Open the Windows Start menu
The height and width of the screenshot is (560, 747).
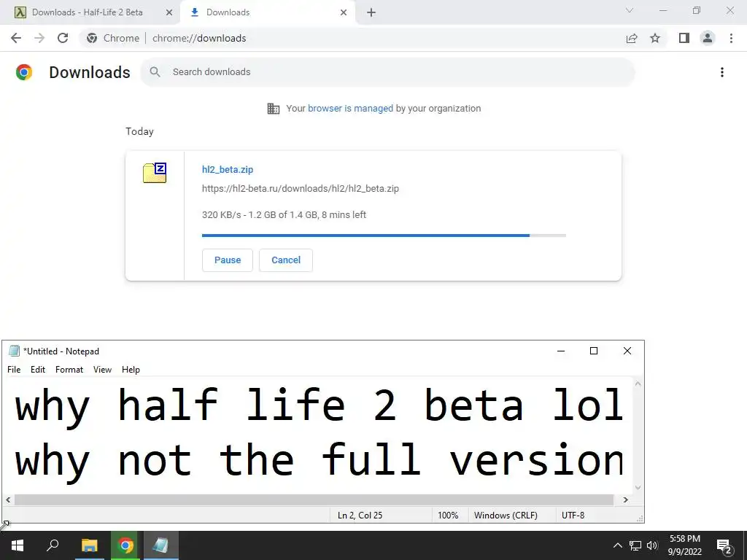[x=18, y=545]
